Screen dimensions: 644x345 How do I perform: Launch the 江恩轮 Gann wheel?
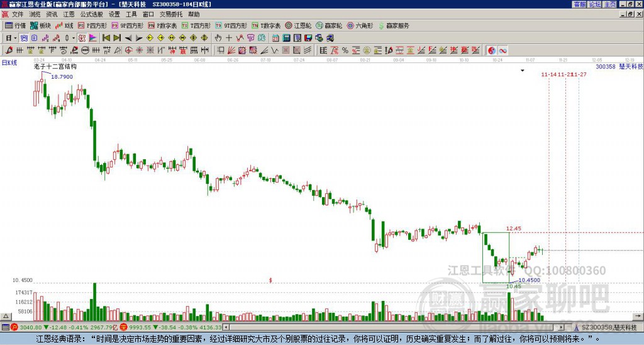tap(298, 25)
